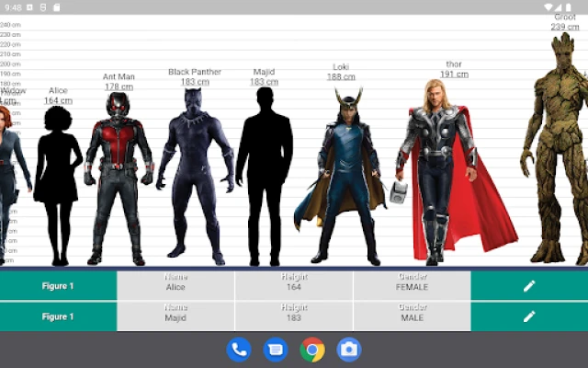Click the '183 cm' label under Black Panther
This screenshot has width=588, height=368.
click(x=195, y=82)
